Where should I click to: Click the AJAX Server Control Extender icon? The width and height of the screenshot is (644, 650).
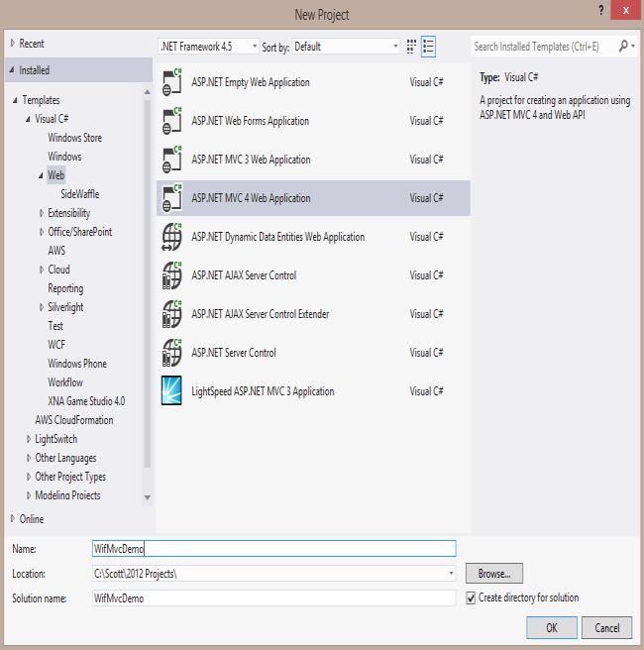coord(171,314)
